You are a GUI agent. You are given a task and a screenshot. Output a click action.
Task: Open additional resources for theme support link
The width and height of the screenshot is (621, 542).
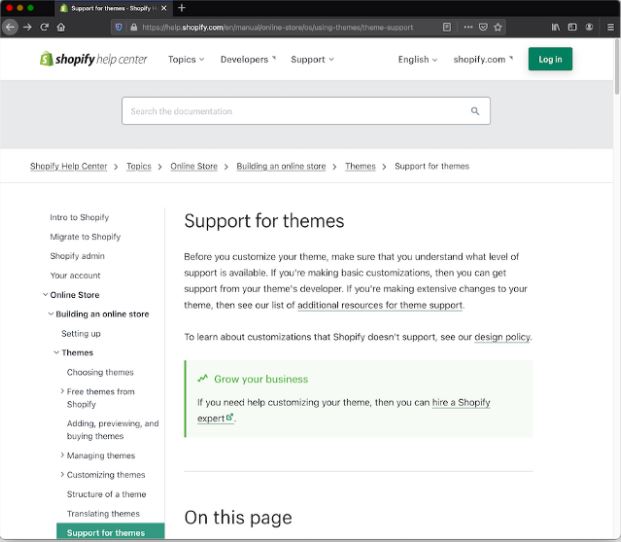point(380,305)
